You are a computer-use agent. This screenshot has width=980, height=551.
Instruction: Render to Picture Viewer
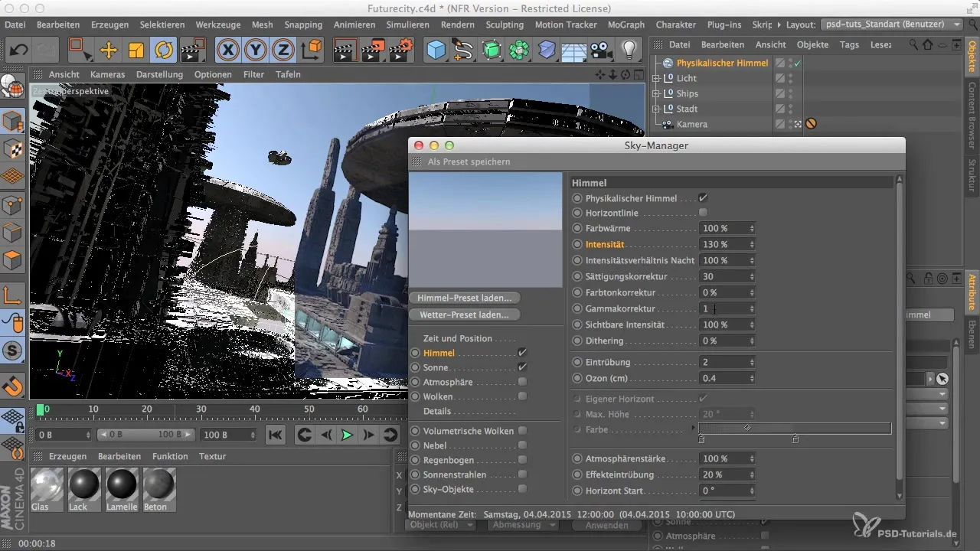(x=373, y=51)
